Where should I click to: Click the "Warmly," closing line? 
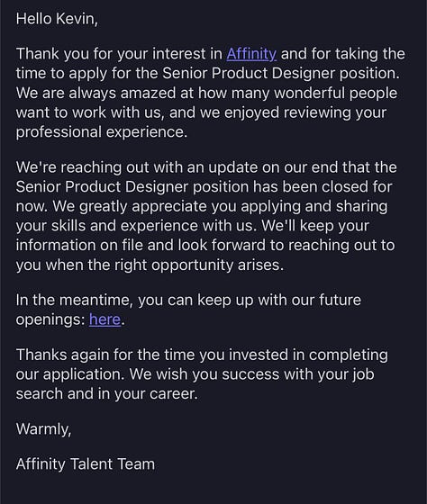[x=43, y=429]
